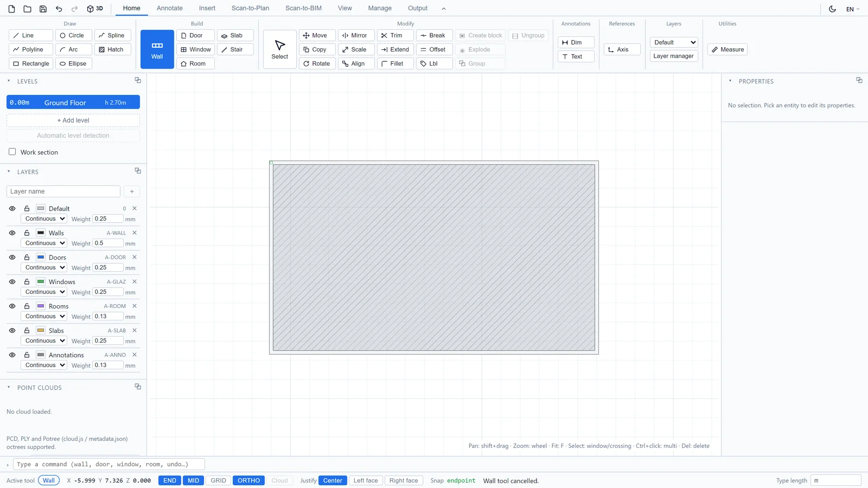Activate the Wall build tool

click(157, 49)
